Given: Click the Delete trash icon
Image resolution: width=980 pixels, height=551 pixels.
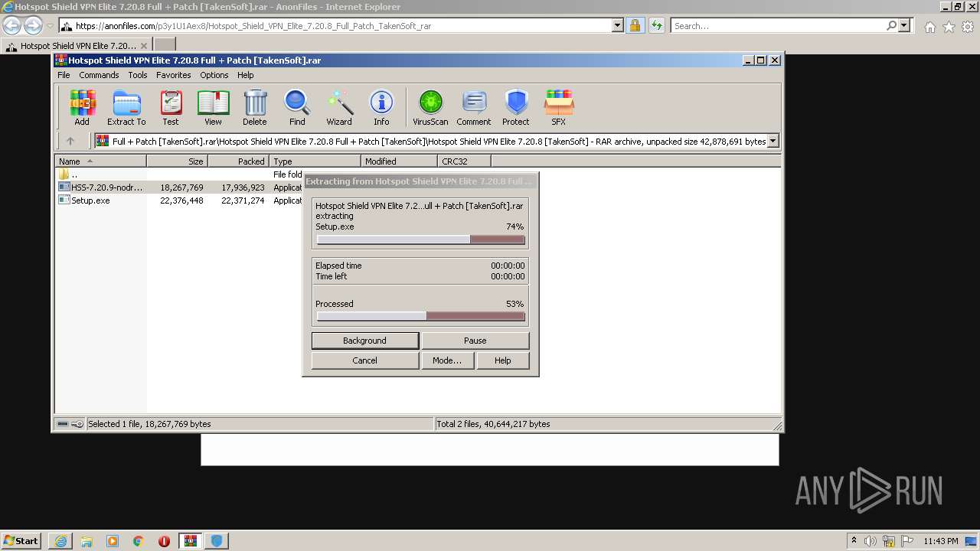Looking at the screenshot, I should 255,107.
